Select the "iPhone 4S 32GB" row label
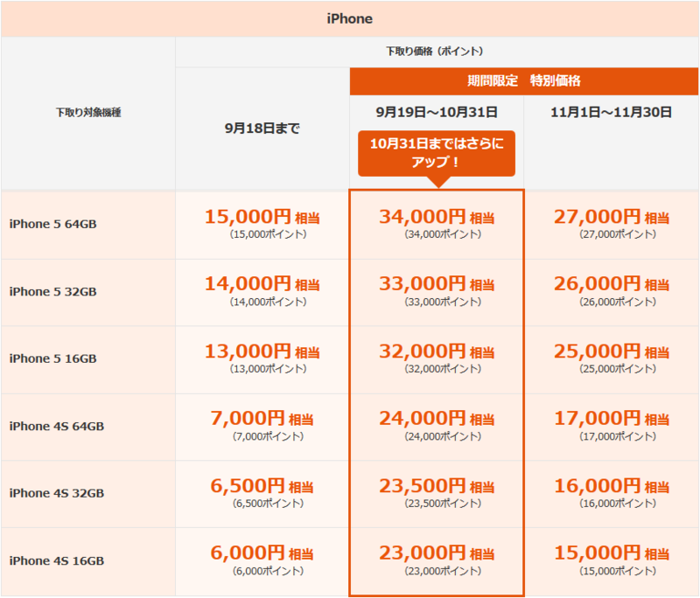This screenshot has width=700, height=598. click(57, 493)
